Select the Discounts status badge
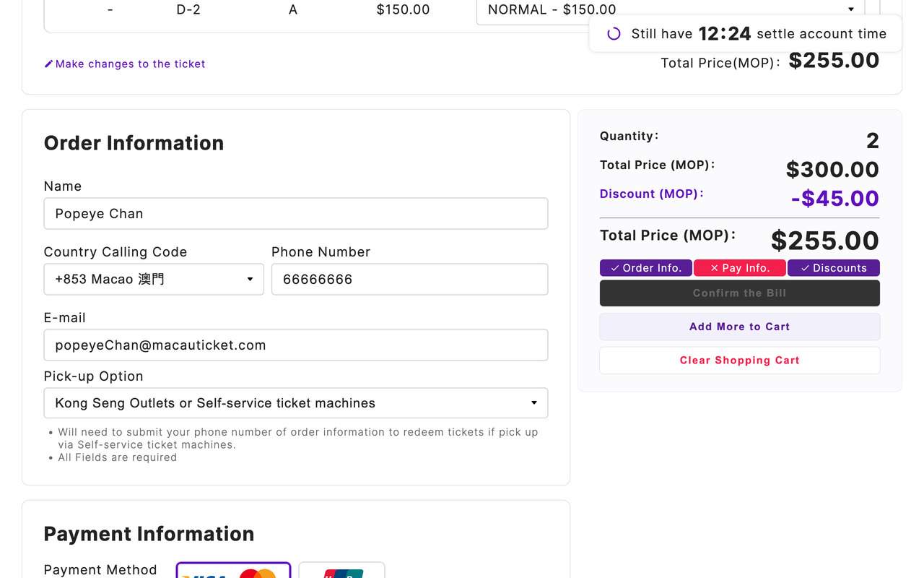 tap(834, 268)
